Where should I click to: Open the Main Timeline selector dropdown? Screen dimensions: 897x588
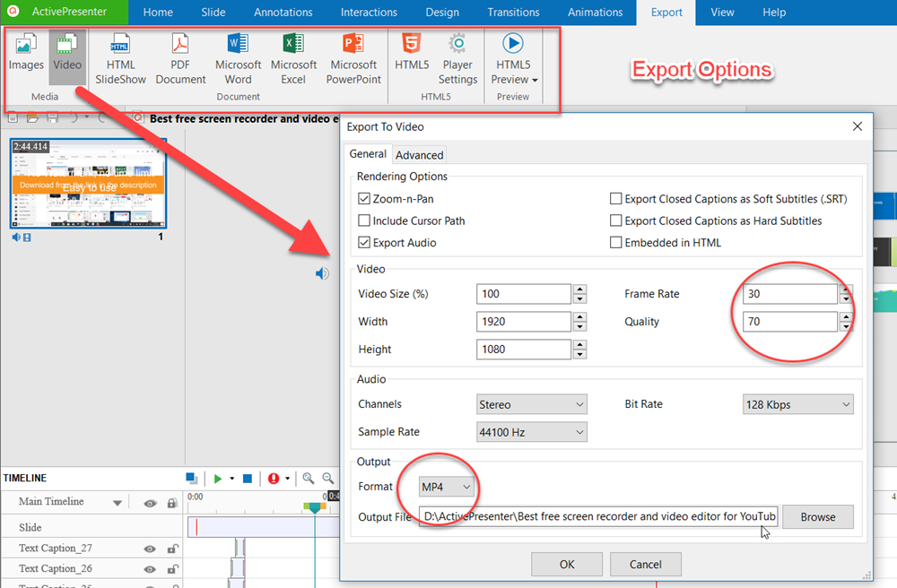[x=118, y=504]
